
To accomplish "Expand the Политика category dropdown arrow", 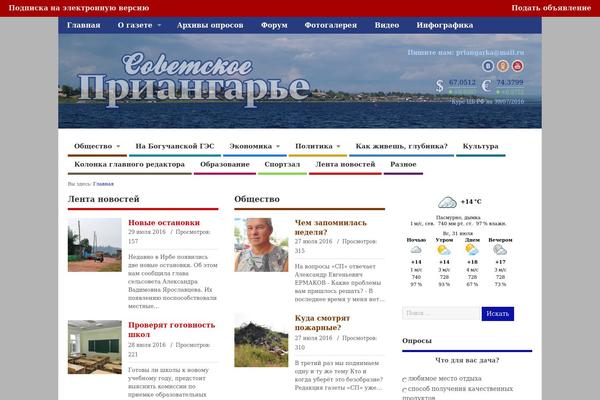I will coord(338,146).
